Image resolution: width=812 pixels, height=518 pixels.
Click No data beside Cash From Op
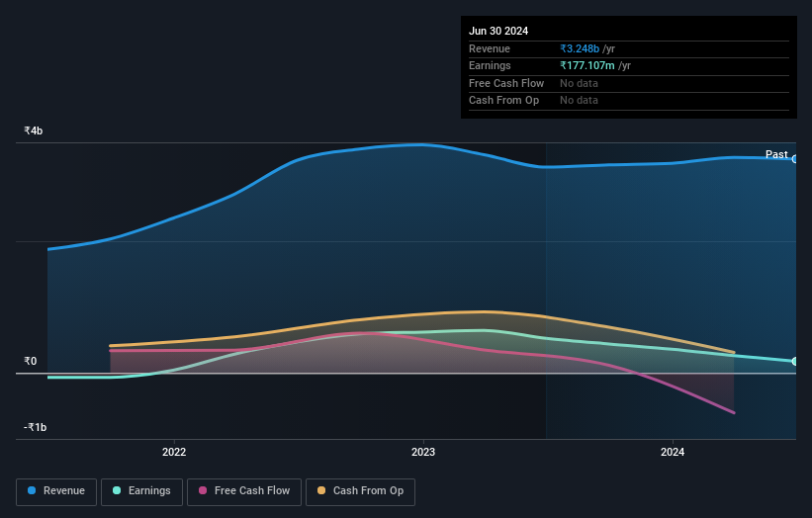click(579, 101)
